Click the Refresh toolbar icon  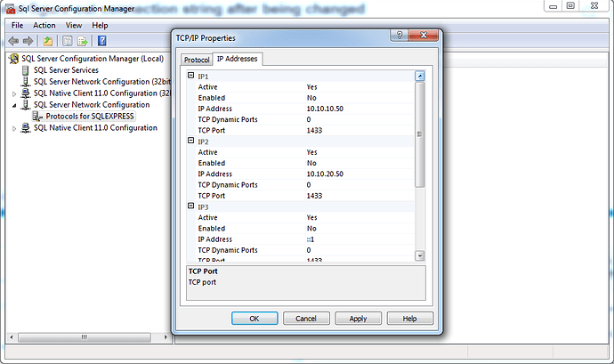[x=68, y=41]
